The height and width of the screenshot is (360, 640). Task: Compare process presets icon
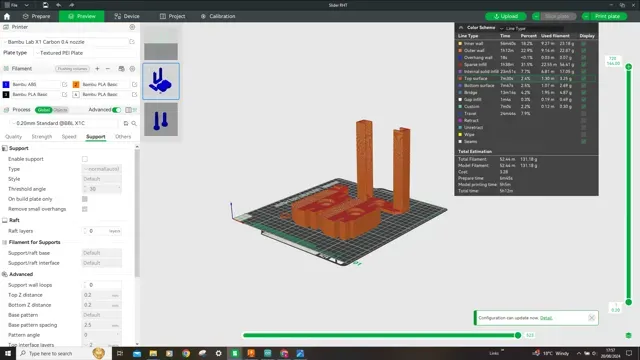click(129, 110)
